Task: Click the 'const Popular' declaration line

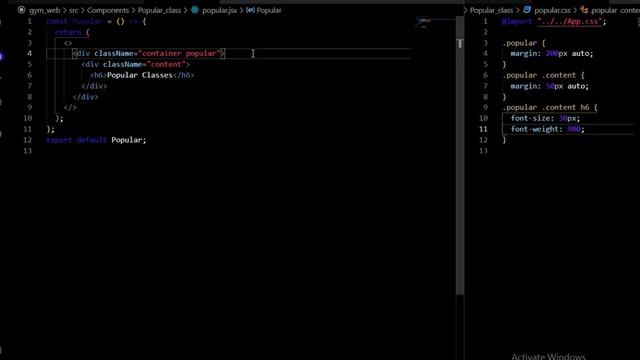Action: point(96,21)
